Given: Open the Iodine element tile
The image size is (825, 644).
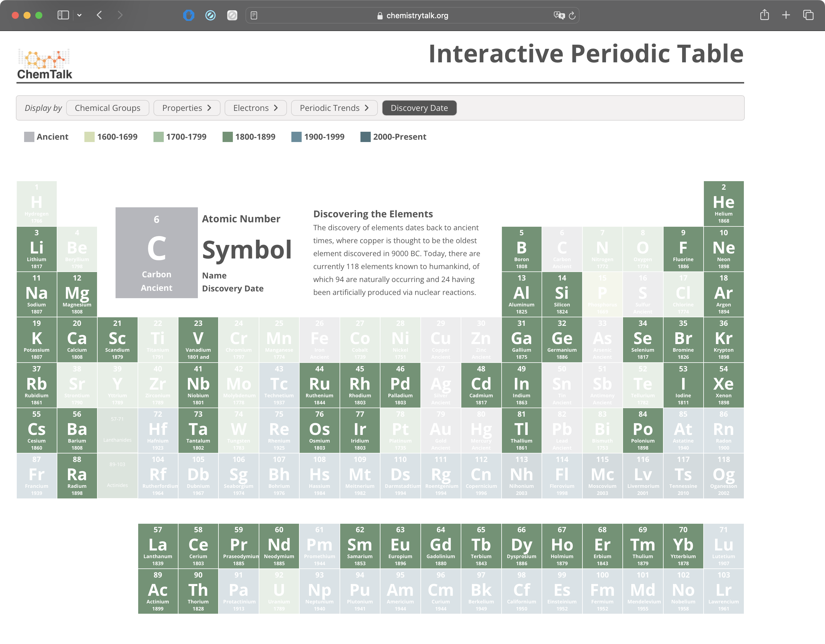Looking at the screenshot, I should click(683, 385).
